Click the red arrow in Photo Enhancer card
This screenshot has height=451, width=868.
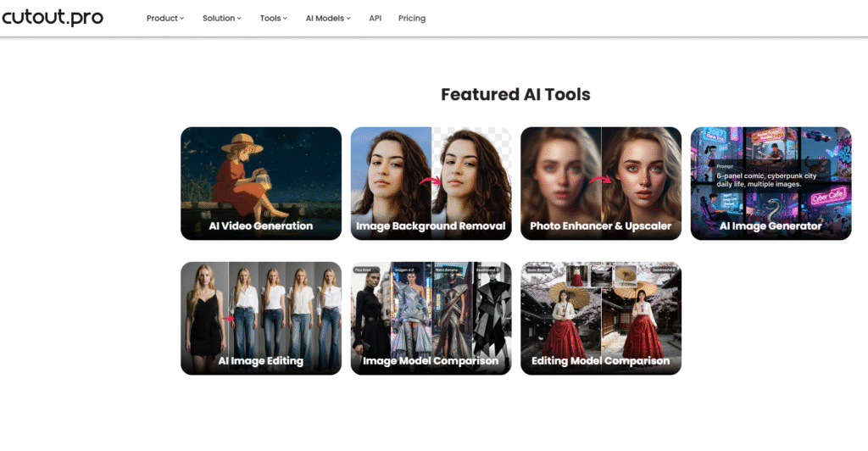coord(602,181)
